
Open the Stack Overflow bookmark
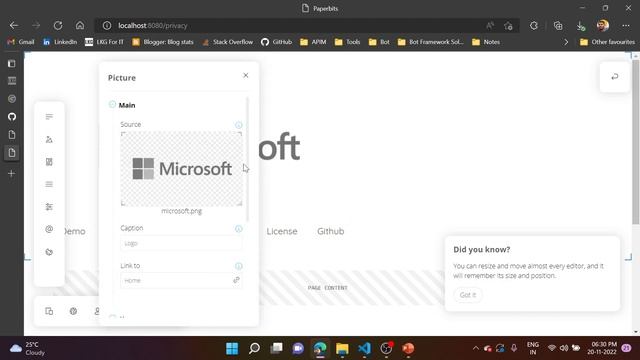tap(228, 42)
